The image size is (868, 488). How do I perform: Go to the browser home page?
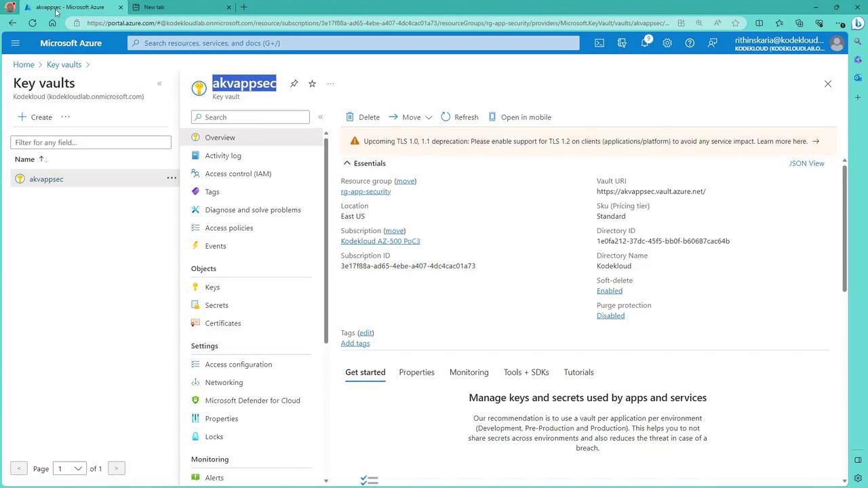(52, 23)
